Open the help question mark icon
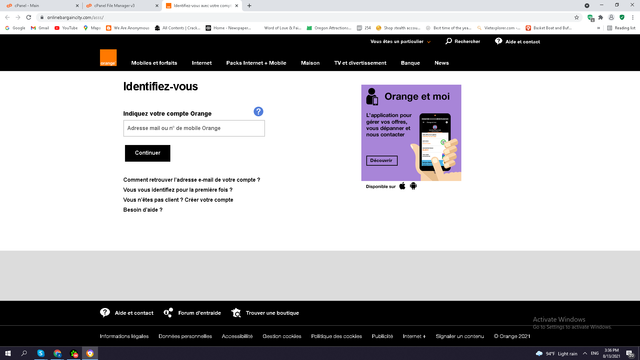This screenshot has width=640, height=360. (258, 111)
